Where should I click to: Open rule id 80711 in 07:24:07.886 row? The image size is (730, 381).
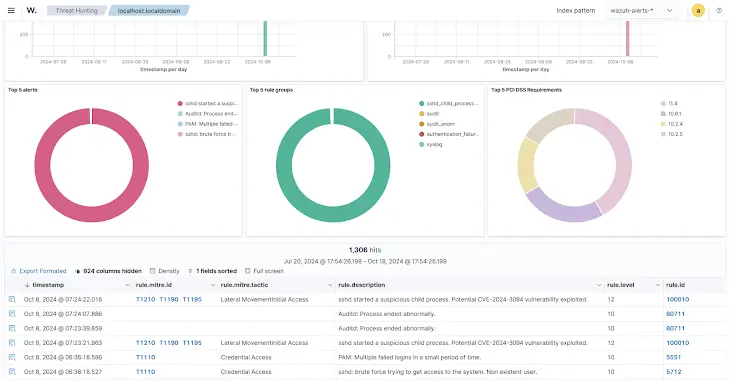point(675,314)
